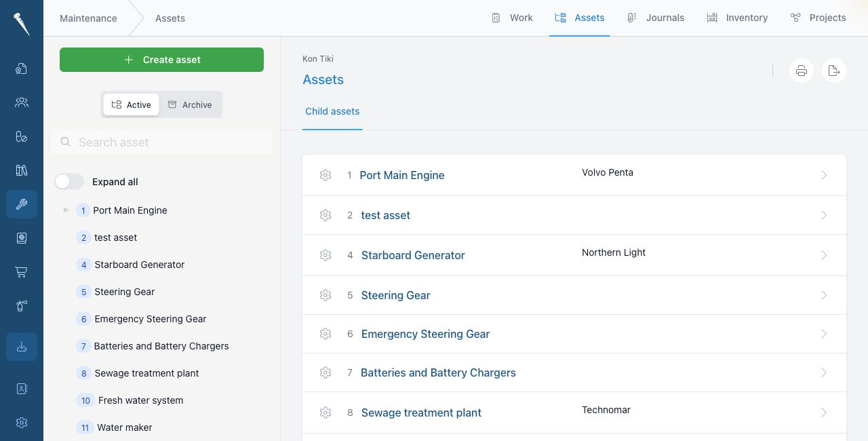The height and width of the screenshot is (441, 868).
Task: Focus the Search asset field
Action: 161,142
